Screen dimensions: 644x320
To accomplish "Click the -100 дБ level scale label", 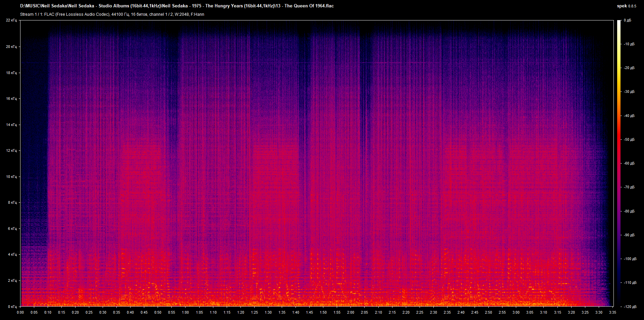I will (630, 259).
